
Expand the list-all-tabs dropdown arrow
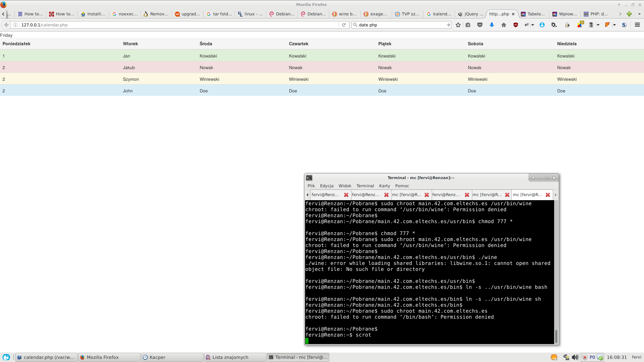click(x=639, y=14)
